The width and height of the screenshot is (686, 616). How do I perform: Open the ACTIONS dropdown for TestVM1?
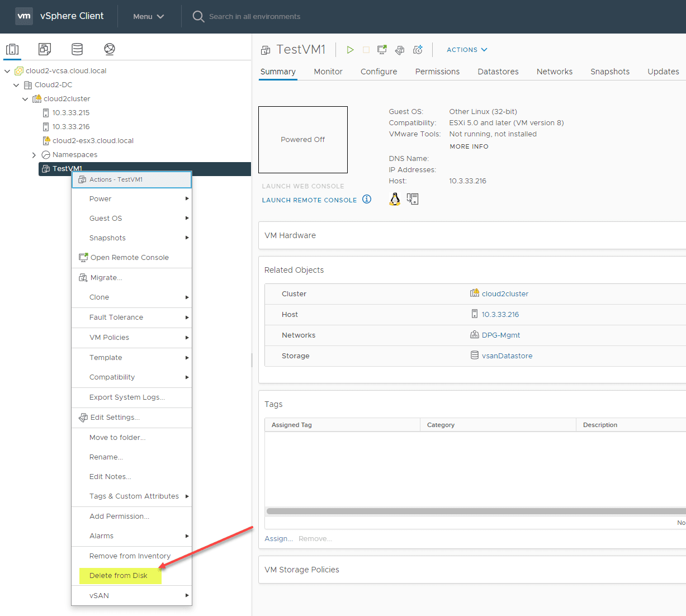(x=466, y=50)
